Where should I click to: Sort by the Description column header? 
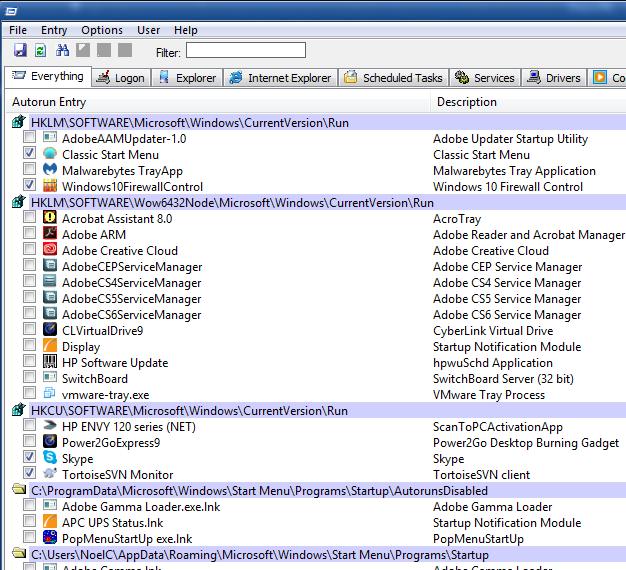click(529, 102)
